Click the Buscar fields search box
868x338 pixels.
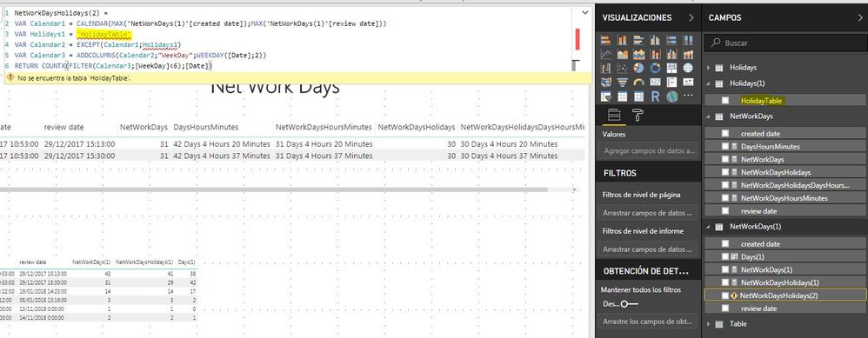tap(785, 43)
